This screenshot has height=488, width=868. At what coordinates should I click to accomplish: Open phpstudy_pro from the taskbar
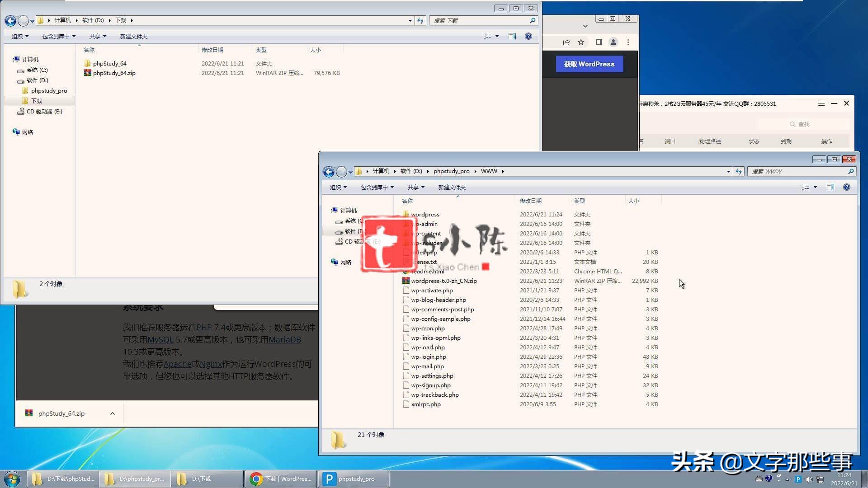[x=354, y=479]
